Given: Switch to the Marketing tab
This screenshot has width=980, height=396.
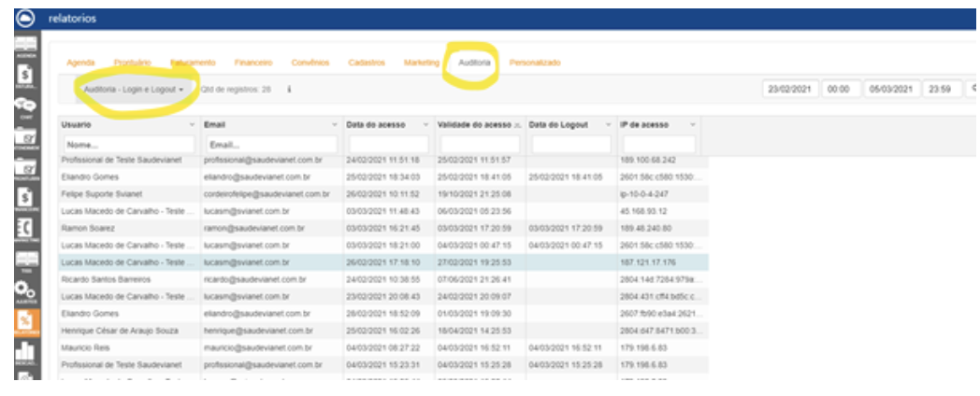Looking at the screenshot, I should [x=421, y=64].
